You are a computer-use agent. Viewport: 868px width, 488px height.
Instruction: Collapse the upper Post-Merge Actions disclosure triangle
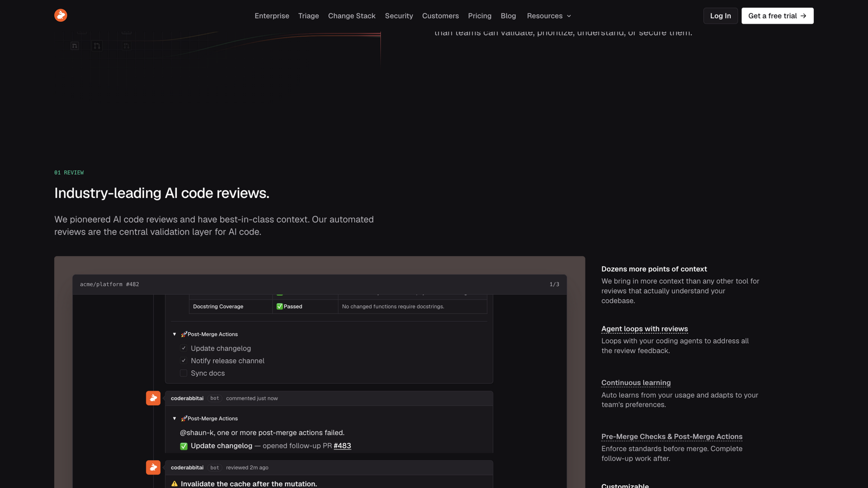click(x=175, y=334)
